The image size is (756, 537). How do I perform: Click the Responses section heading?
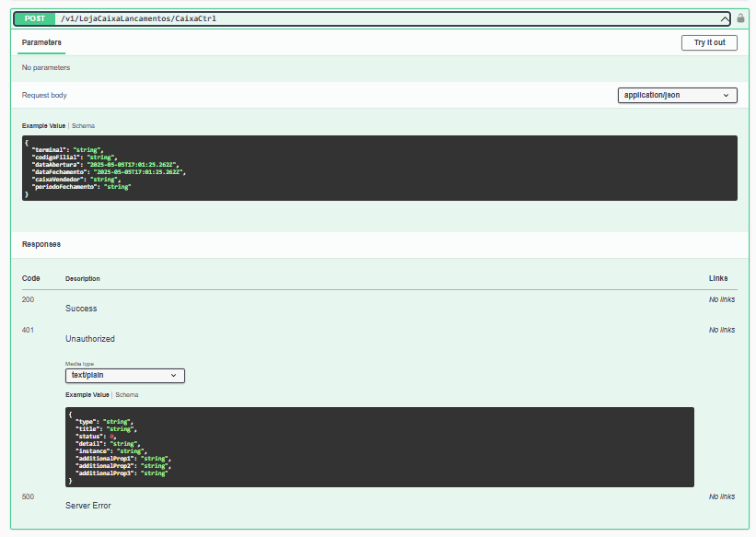pyautogui.click(x=41, y=244)
